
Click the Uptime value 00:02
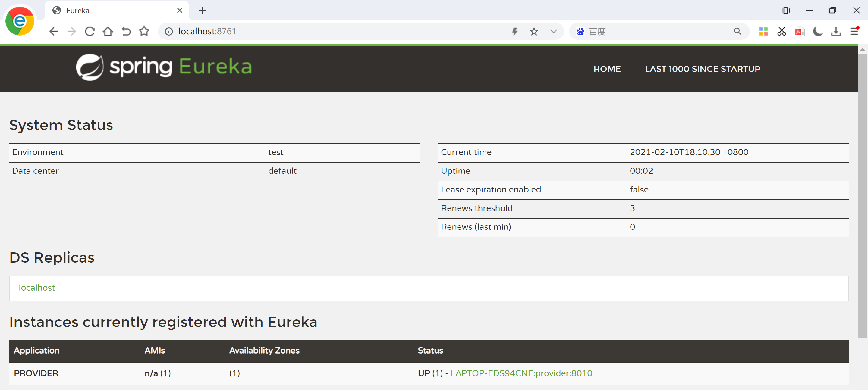(x=641, y=171)
